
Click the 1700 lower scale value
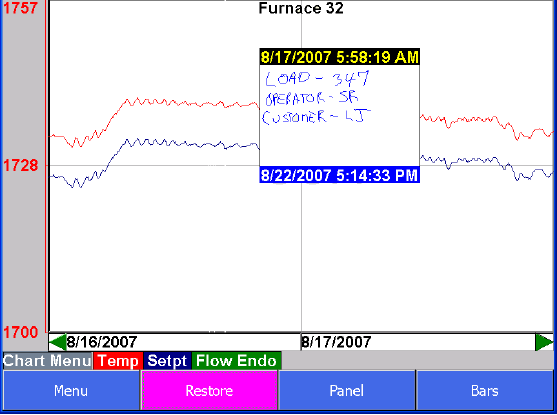point(20,333)
